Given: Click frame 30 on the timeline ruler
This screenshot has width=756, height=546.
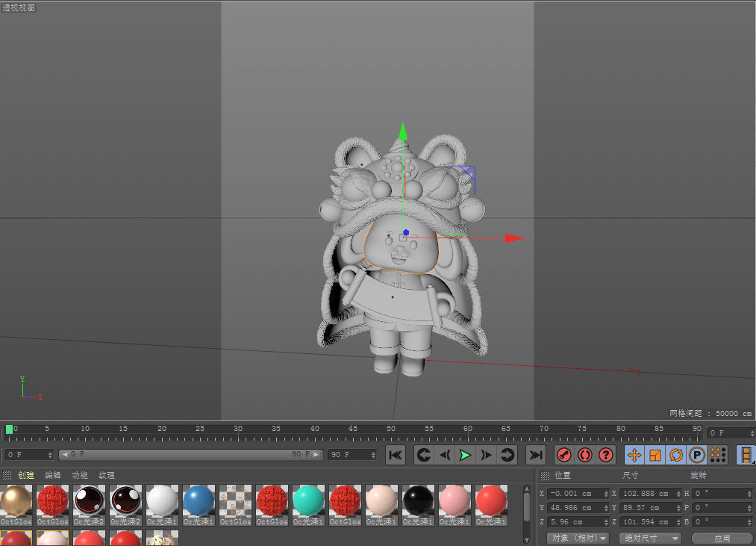Looking at the screenshot, I should tap(238, 429).
